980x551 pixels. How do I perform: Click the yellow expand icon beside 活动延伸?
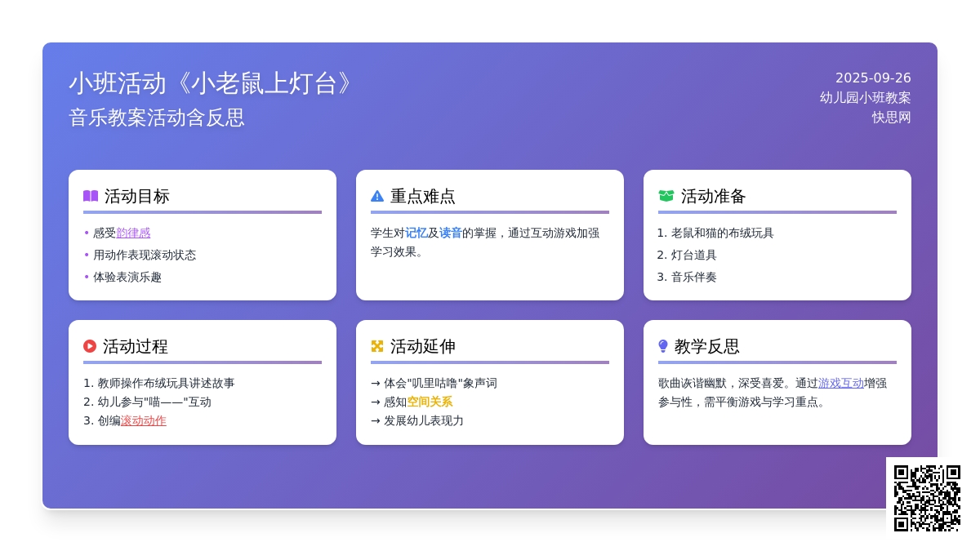[x=377, y=346]
